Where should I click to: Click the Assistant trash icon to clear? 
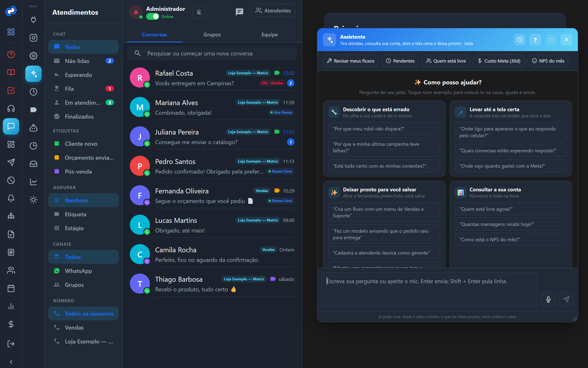[551, 40]
